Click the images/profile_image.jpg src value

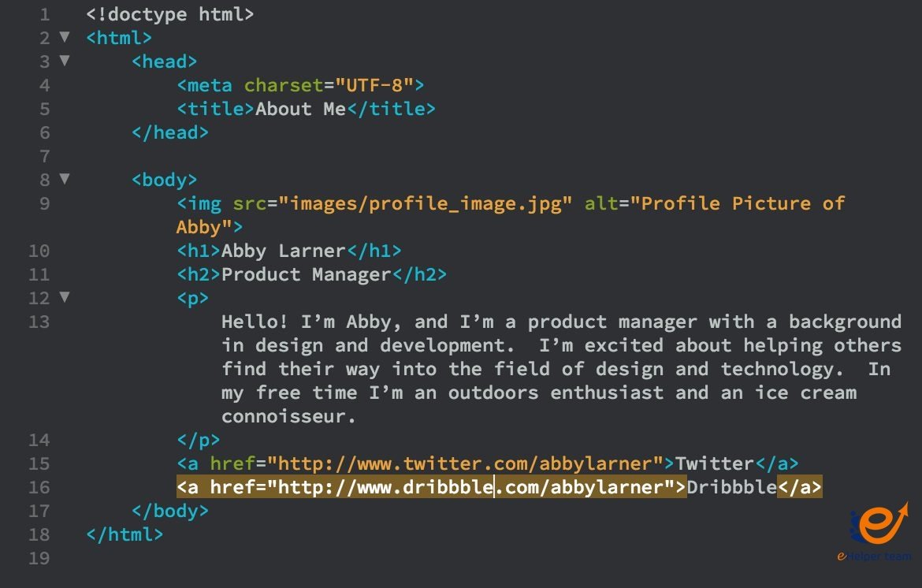tap(430, 203)
